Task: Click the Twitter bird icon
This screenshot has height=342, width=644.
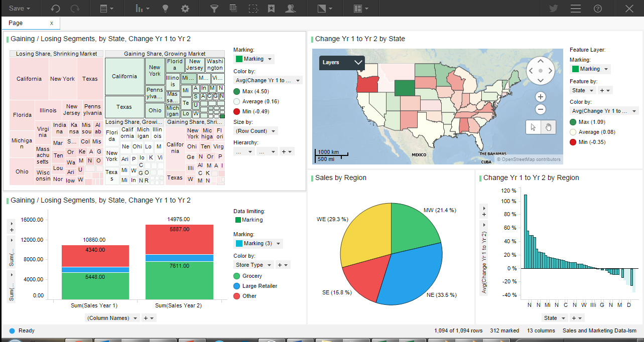Action: 553,9
